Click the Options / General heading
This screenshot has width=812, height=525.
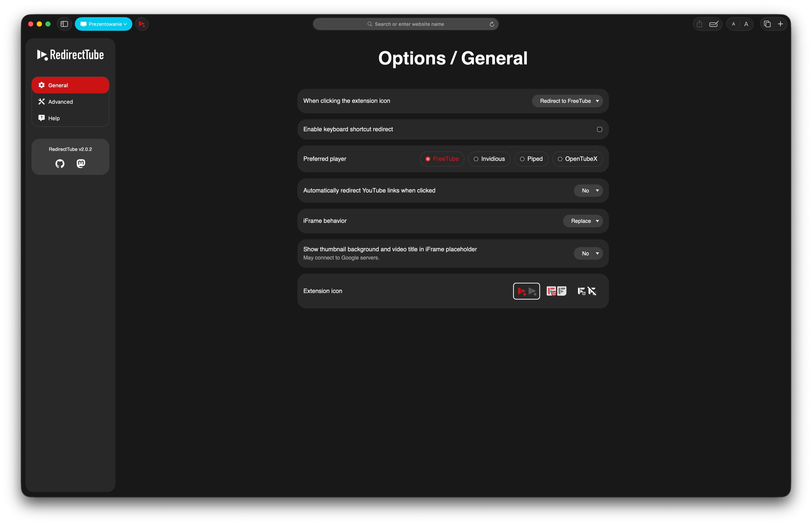pos(453,58)
